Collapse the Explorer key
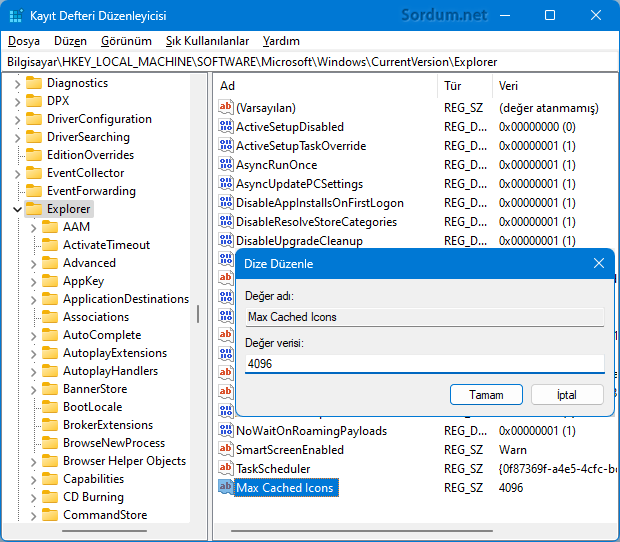 click(x=17, y=209)
